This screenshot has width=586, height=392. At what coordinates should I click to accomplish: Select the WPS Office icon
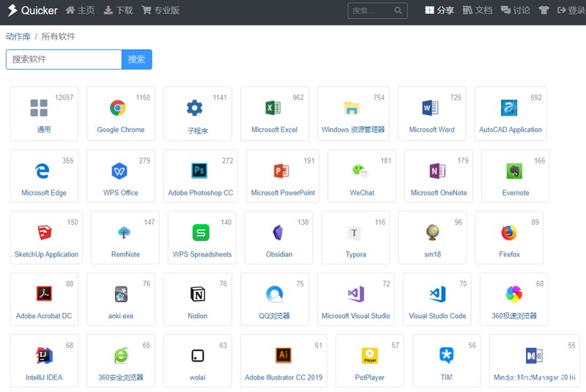(119, 171)
